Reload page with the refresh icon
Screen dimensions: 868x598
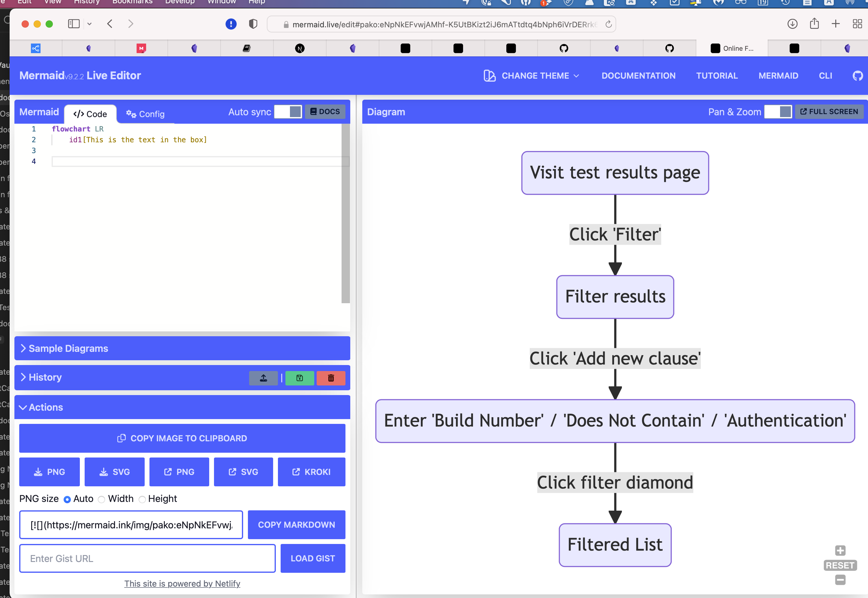click(608, 24)
